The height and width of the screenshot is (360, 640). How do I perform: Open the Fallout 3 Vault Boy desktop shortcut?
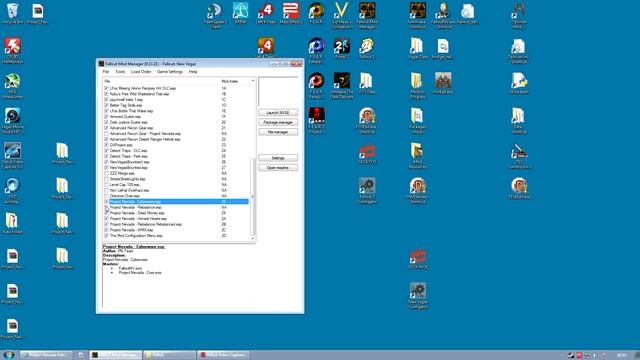[x=367, y=48]
